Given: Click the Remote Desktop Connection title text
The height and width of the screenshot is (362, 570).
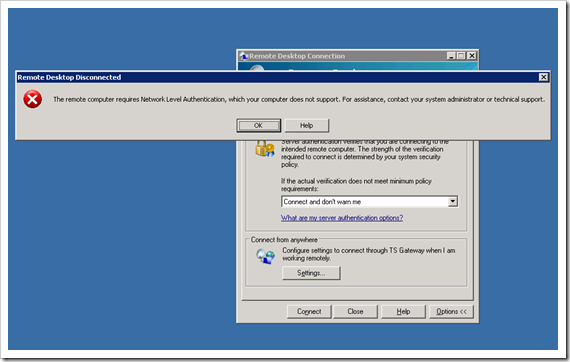Looking at the screenshot, I should tap(297, 56).
